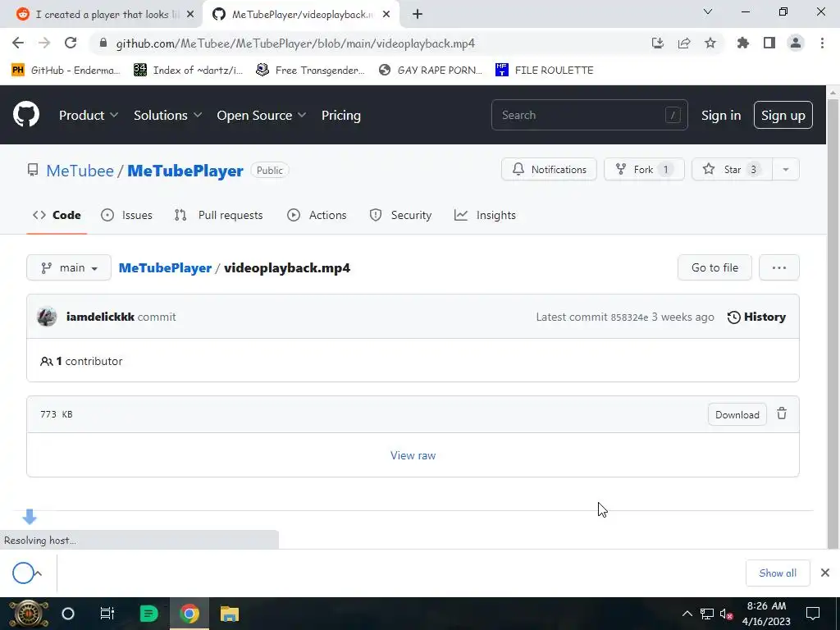Click the iamdelickkk avatar image
Viewport: 840px width, 630px height.
(47, 317)
